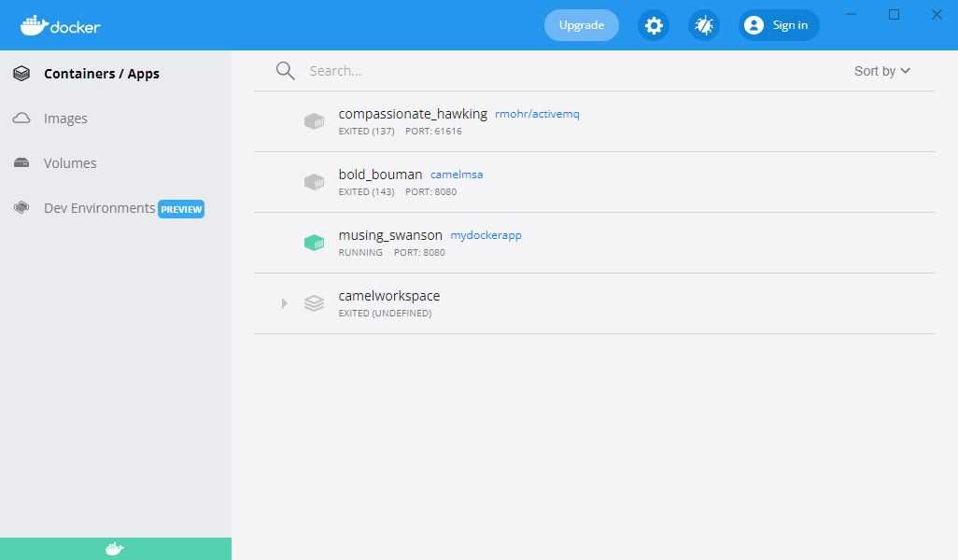Open Dev Environments section
Image resolution: width=958 pixels, height=560 pixels.
click(x=100, y=208)
